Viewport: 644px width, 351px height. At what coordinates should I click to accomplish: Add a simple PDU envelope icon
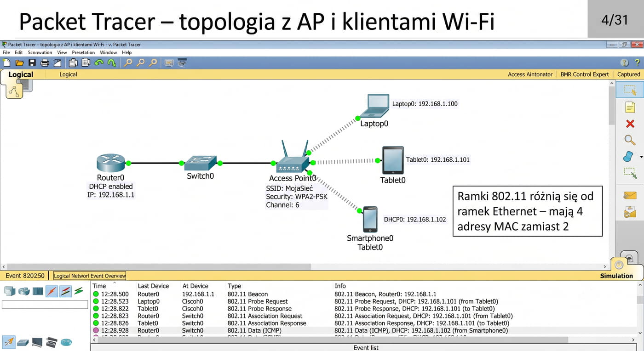pos(630,195)
